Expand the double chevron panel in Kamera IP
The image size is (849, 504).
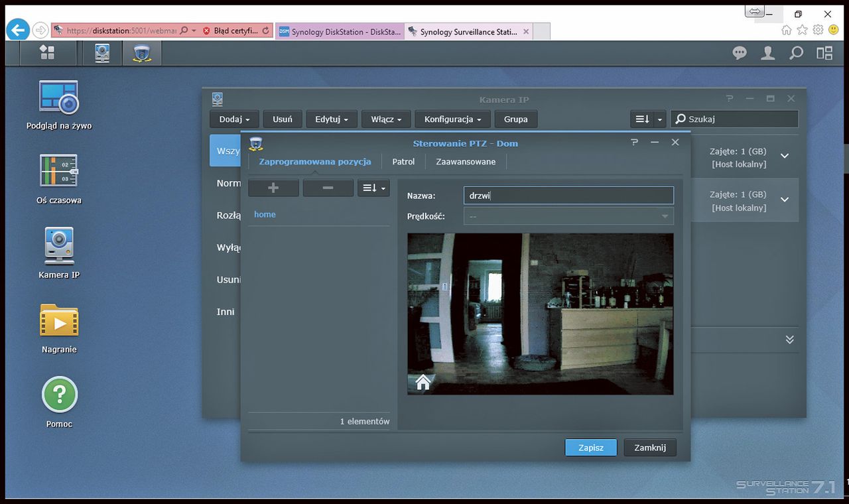[x=789, y=339]
